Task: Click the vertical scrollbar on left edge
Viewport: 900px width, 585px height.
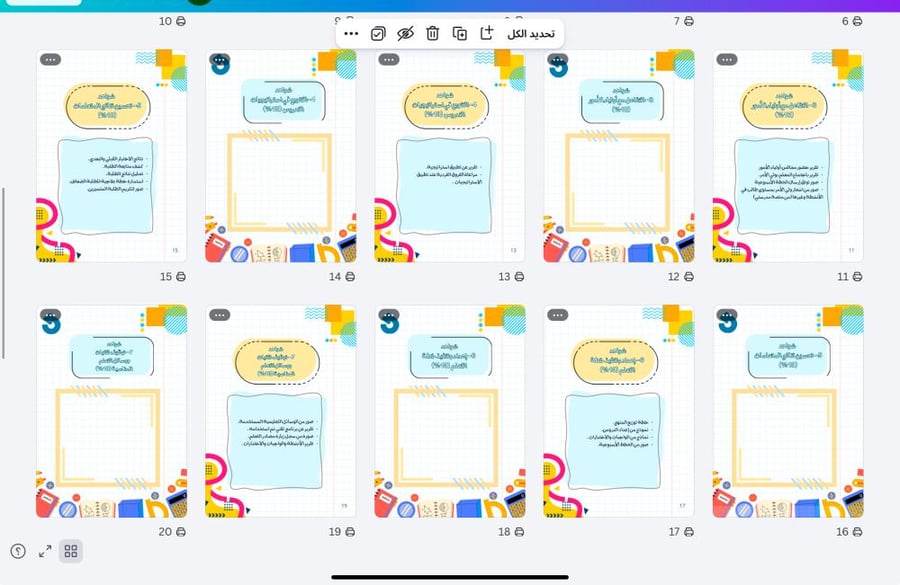Action: (3, 273)
